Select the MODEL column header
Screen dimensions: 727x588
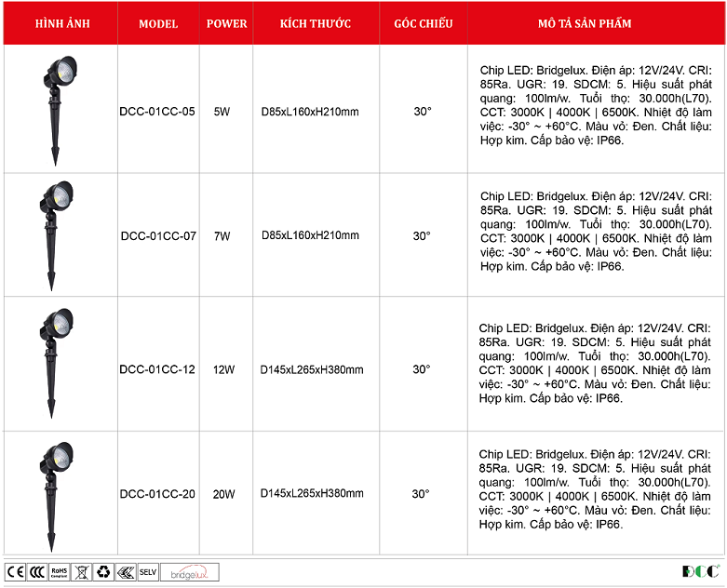[x=158, y=23]
